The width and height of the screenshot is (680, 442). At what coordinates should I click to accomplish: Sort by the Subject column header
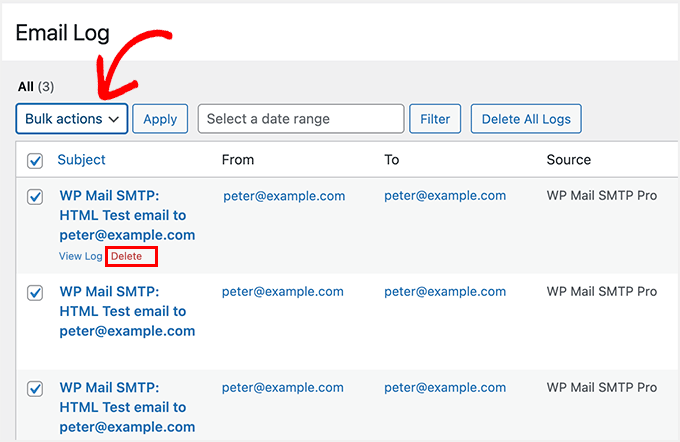tap(81, 160)
